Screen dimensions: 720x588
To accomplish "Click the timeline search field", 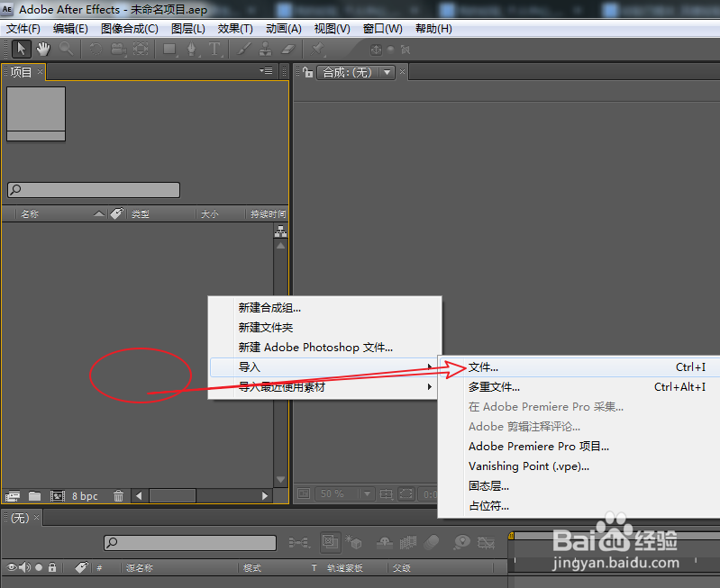I will tap(190, 543).
